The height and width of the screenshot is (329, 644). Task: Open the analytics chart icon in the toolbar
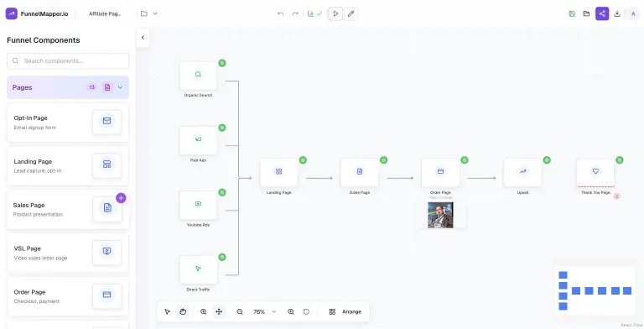(x=310, y=13)
